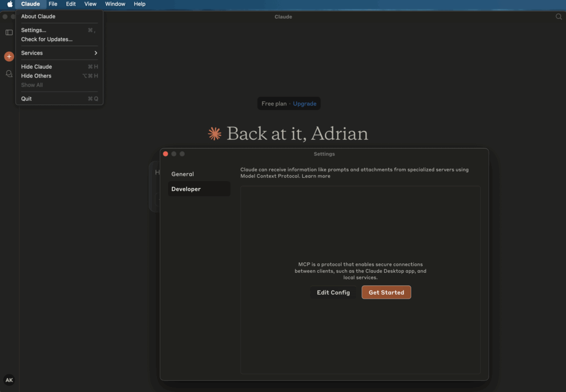Viewport: 566px width, 392px height.
Task: Click the MCP protocol description text
Action: (360, 271)
